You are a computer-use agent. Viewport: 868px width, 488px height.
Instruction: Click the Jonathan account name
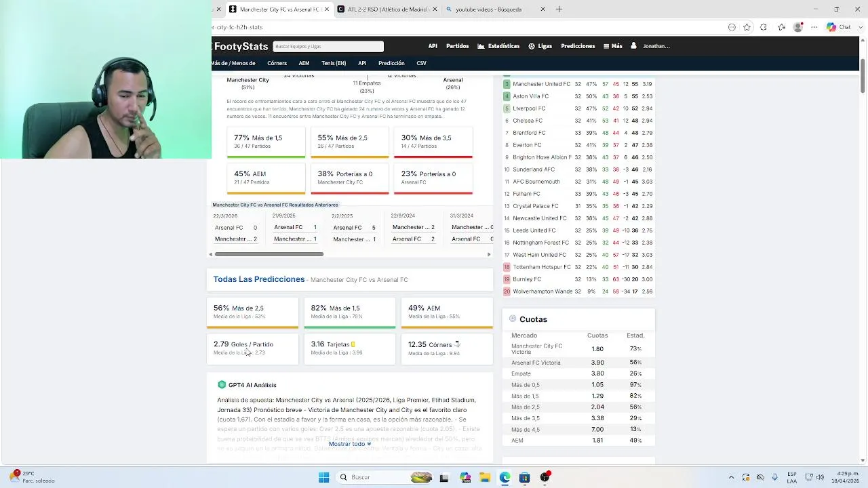(x=656, y=46)
